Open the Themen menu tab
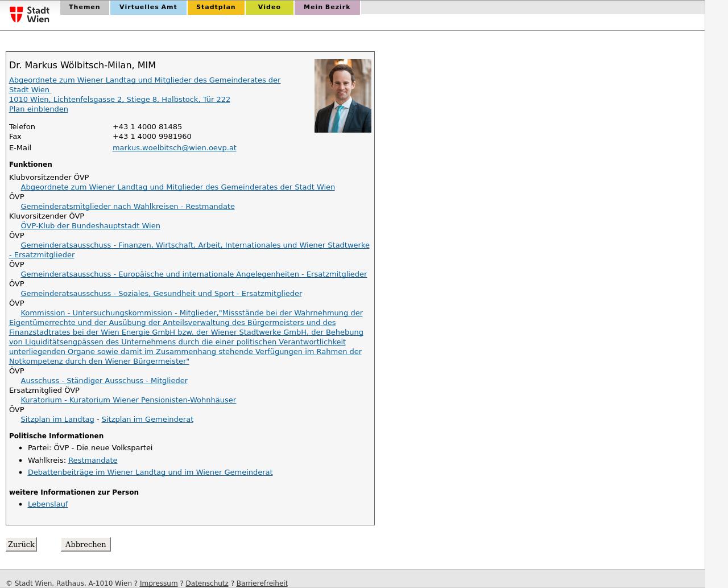 click(x=84, y=7)
